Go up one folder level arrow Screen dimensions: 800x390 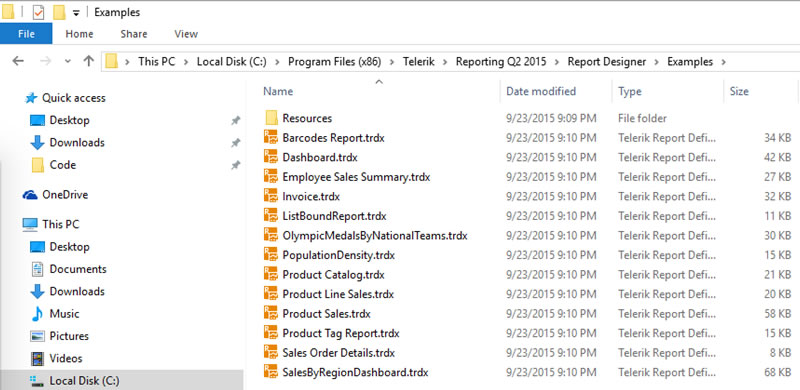point(89,61)
